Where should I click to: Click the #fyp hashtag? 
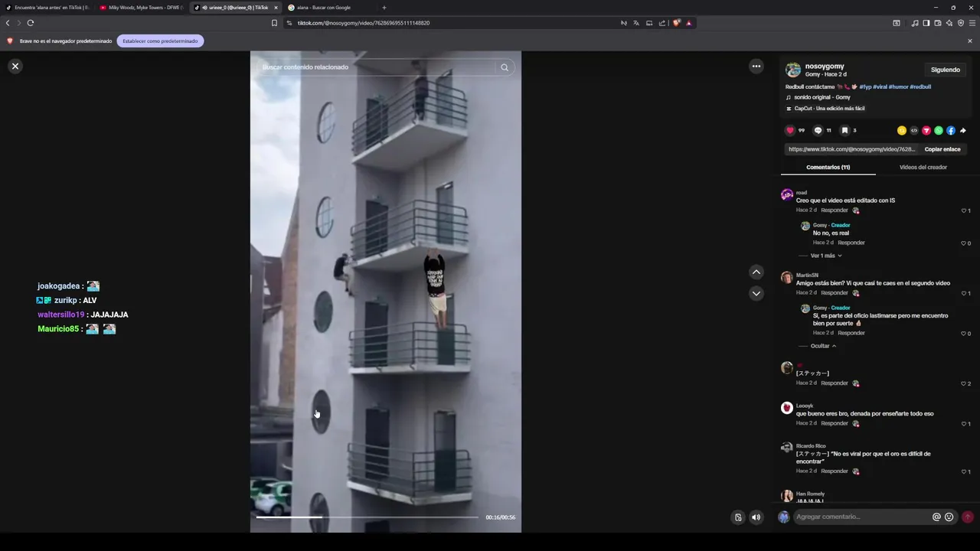coord(865,87)
